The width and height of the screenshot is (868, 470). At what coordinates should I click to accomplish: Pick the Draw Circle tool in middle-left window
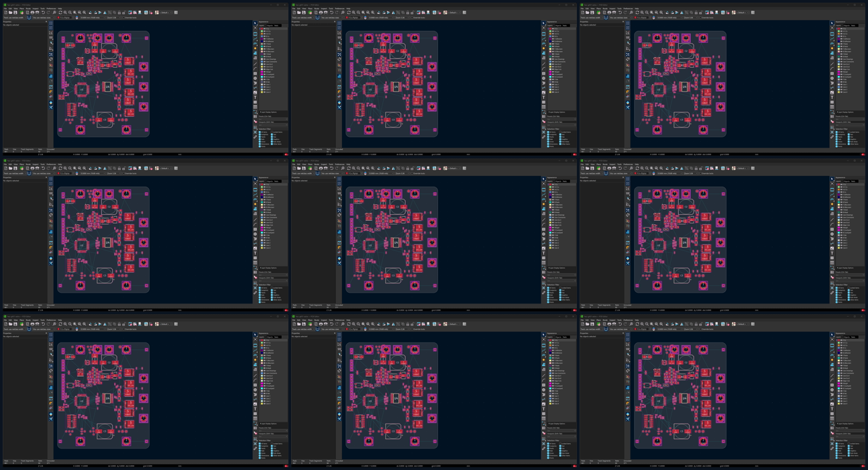click(x=255, y=234)
